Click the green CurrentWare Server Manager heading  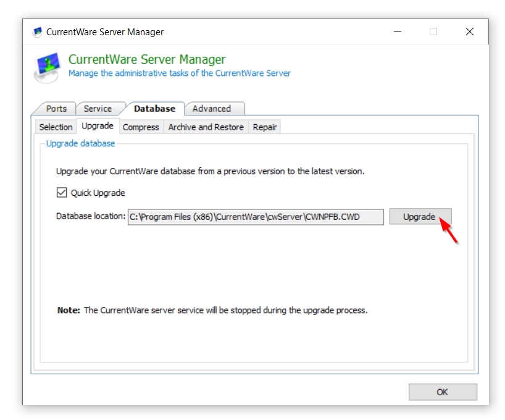(147, 60)
